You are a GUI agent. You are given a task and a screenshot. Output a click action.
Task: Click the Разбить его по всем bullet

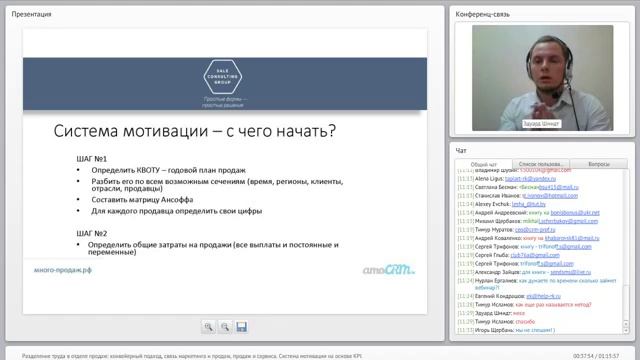(217, 184)
